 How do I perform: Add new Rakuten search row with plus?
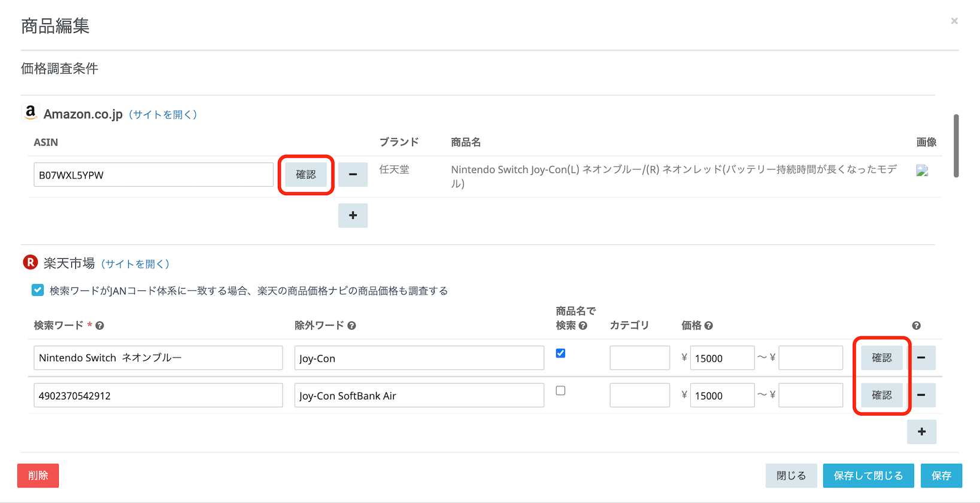(x=921, y=432)
